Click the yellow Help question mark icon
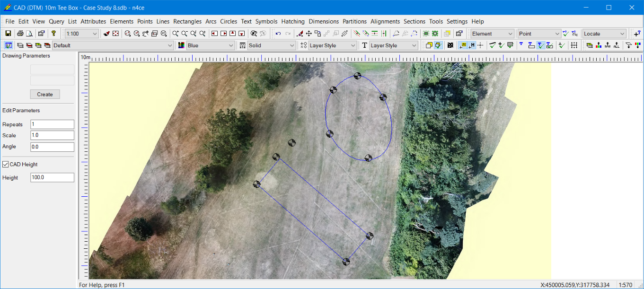This screenshot has width=644, height=289. click(53, 34)
